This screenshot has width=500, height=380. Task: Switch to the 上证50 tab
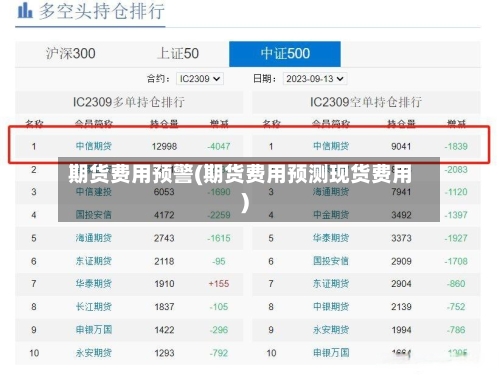coord(178,54)
